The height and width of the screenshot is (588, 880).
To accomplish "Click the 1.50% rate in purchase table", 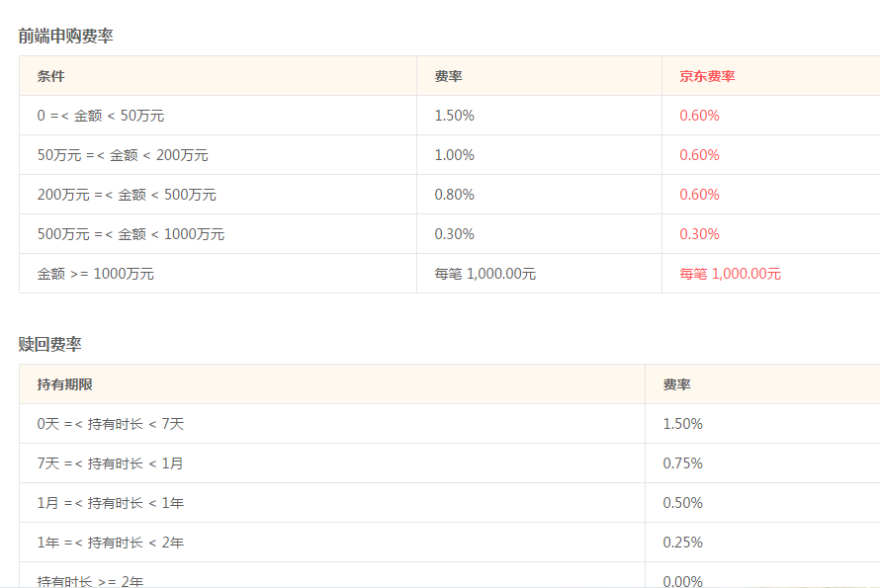I will tap(451, 115).
